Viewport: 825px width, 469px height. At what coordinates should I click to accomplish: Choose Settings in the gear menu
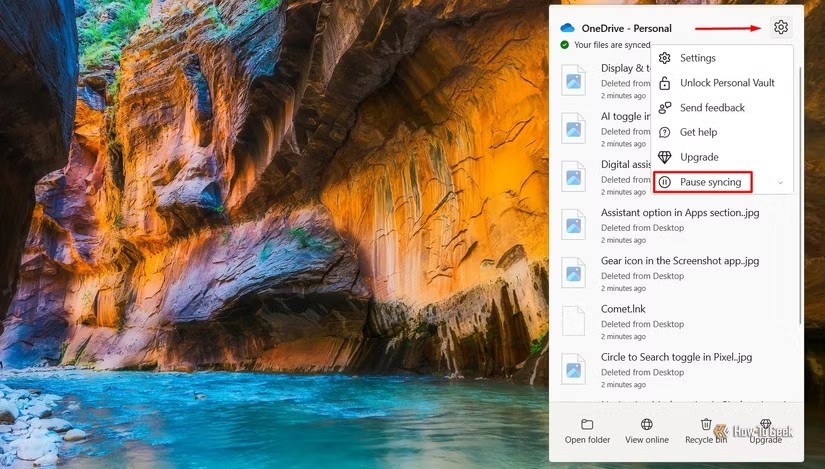[698, 58]
